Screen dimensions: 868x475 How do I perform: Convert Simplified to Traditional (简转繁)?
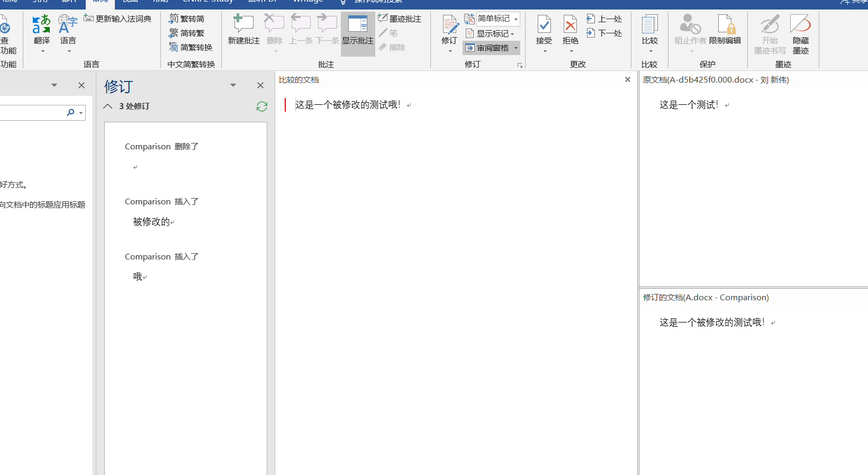click(186, 33)
